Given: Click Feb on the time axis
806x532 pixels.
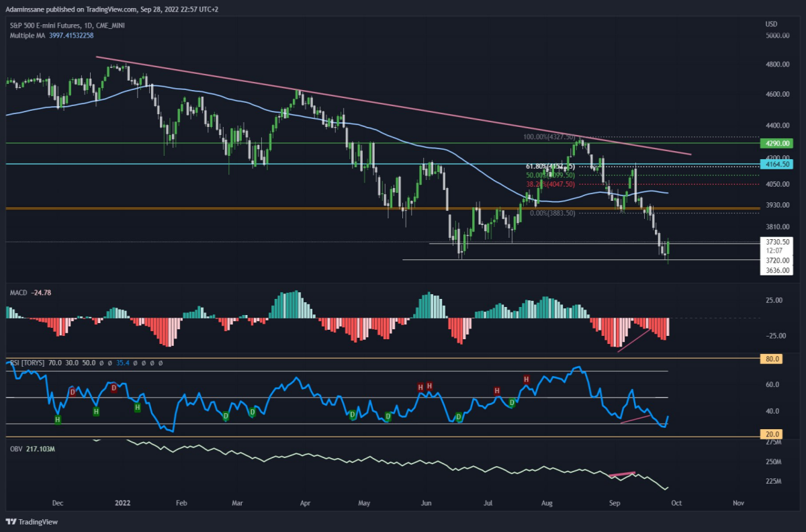Looking at the screenshot, I should 181,502.
